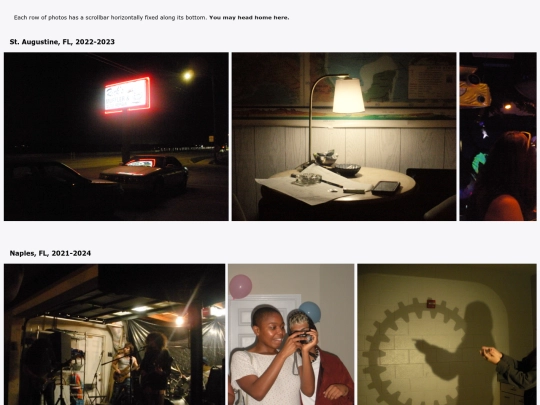Click the pink balloon in the friends photo
The width and height of the screenshot is (540, 405).
[x=240, y=286]
